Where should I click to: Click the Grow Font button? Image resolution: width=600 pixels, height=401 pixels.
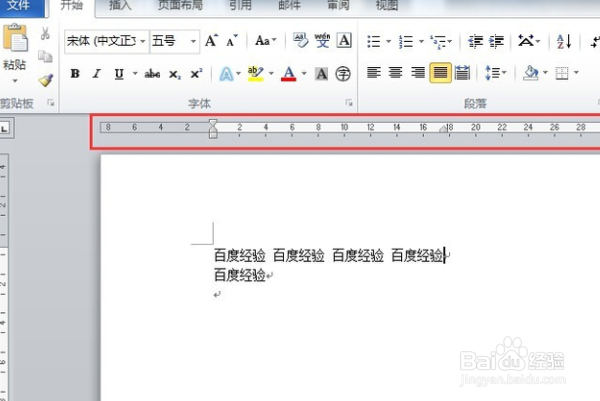click(212, 40)
